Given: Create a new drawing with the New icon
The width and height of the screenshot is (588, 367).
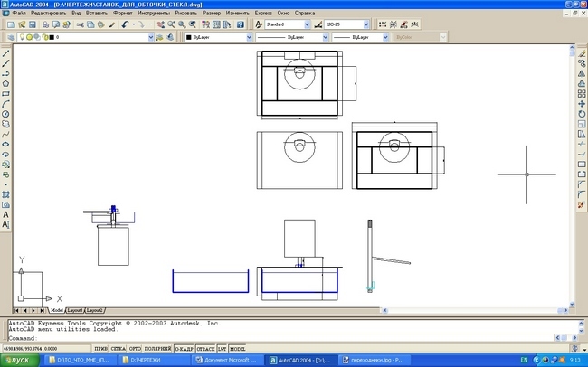Looking at the screenshot, I should click(11, 24).
